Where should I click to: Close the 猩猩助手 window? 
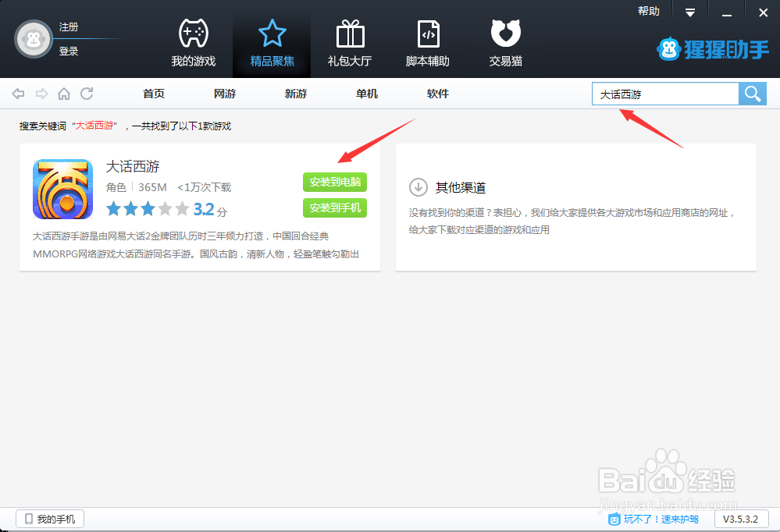click(x=763, y=13)
